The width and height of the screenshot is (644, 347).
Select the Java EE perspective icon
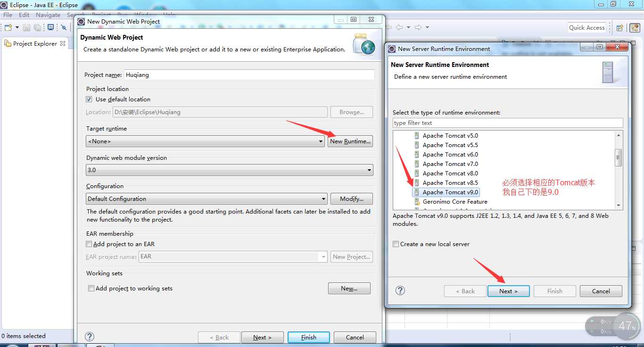pyautogui.click(x=635, y=28)
